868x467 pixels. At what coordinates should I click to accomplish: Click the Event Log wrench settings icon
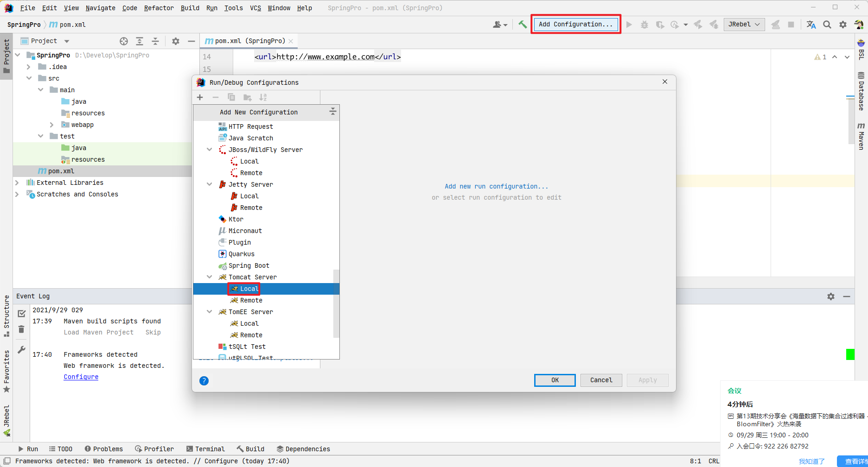pos(21,350)
